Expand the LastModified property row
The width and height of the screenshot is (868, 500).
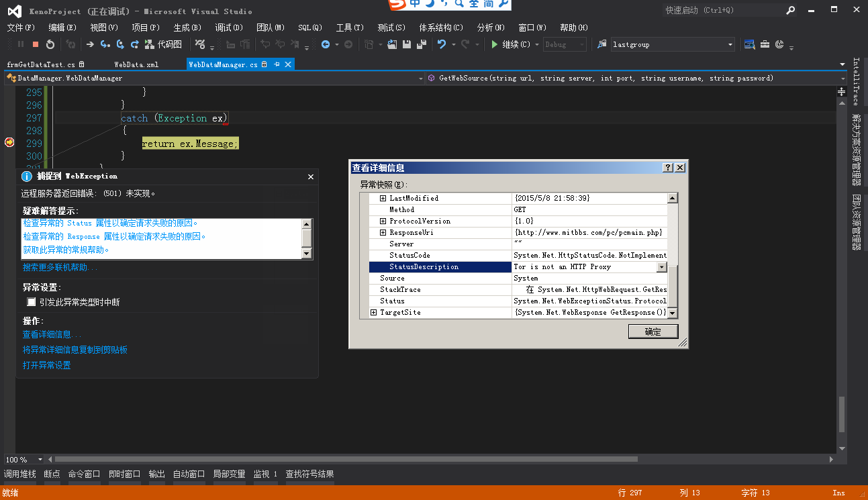[383, 199]
